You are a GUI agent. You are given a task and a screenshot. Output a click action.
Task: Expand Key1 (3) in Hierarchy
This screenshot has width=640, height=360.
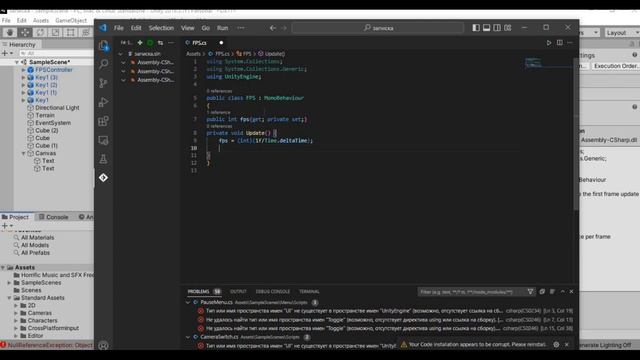point(23,78)
